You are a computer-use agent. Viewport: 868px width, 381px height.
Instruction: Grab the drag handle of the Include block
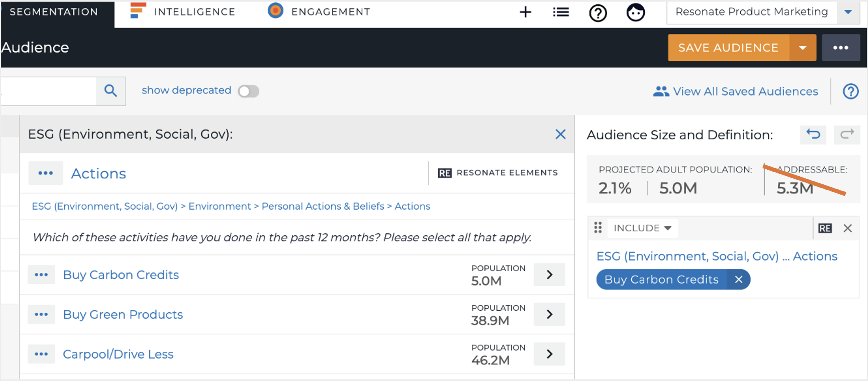coord(598,228)
